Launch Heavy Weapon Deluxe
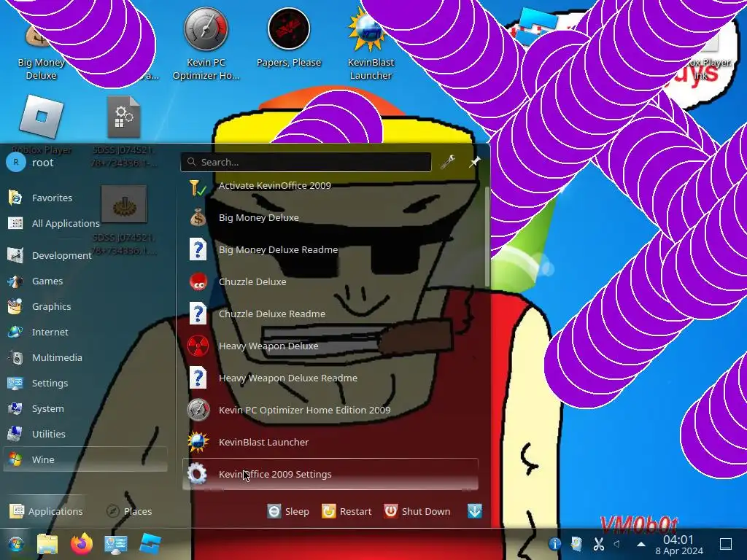Image resolution: width=747 pixels, height=560 pixels. 330,346
